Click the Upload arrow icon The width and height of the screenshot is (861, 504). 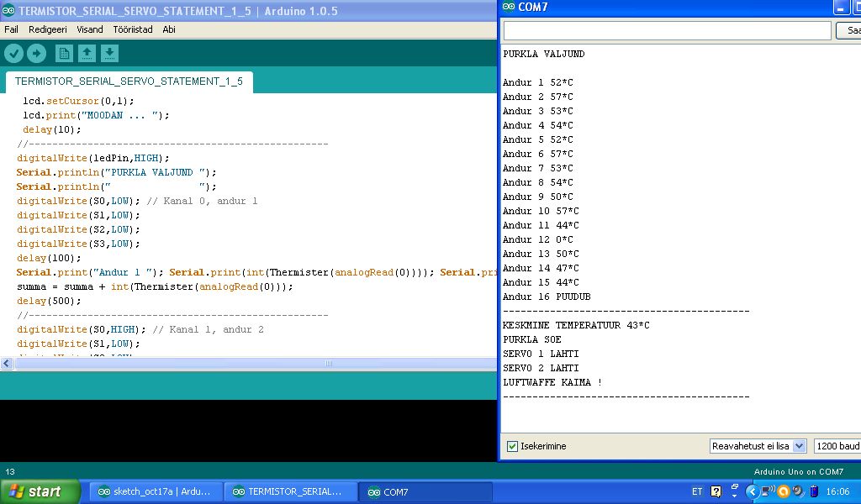(36, 54)
